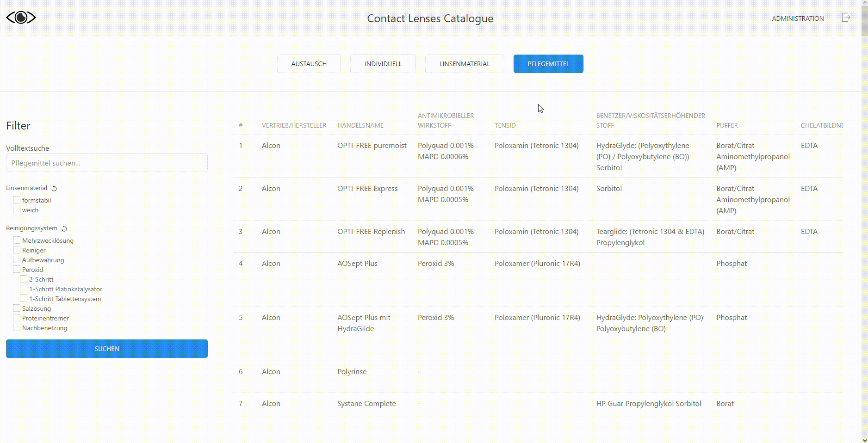Reset the Linsenmaterial filter
The width and height of the screenshot is (868, 443).
pos(54,188)
